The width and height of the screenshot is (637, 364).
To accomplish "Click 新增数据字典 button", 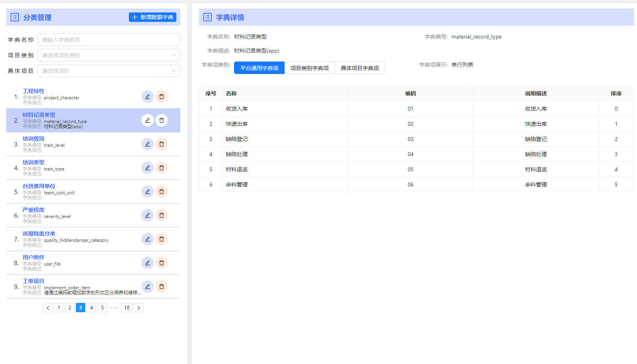I will (153, 17).
